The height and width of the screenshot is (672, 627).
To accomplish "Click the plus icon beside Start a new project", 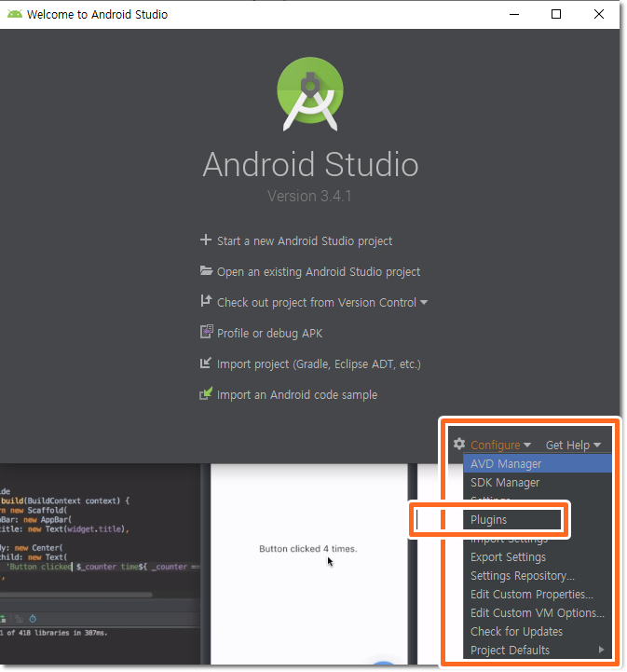I will (206, 240).
